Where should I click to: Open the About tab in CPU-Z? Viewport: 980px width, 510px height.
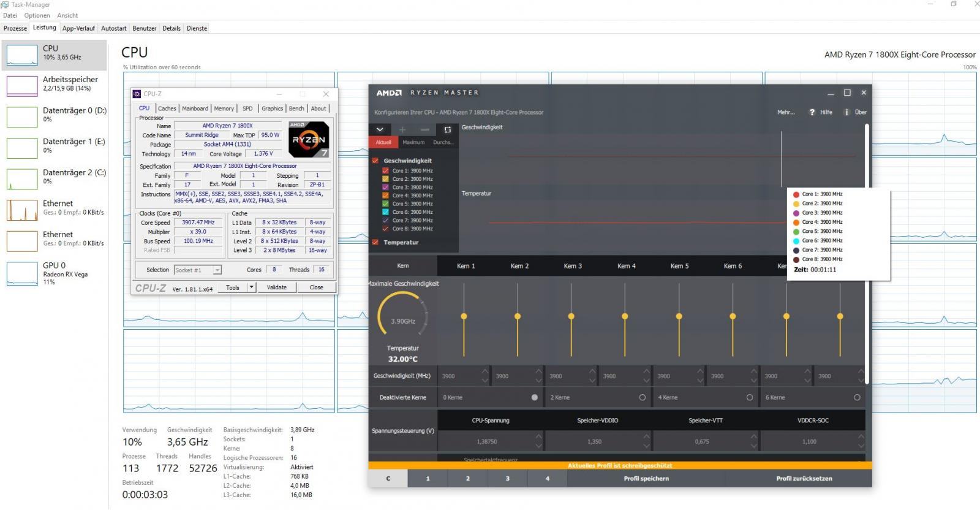coord(318,108)
